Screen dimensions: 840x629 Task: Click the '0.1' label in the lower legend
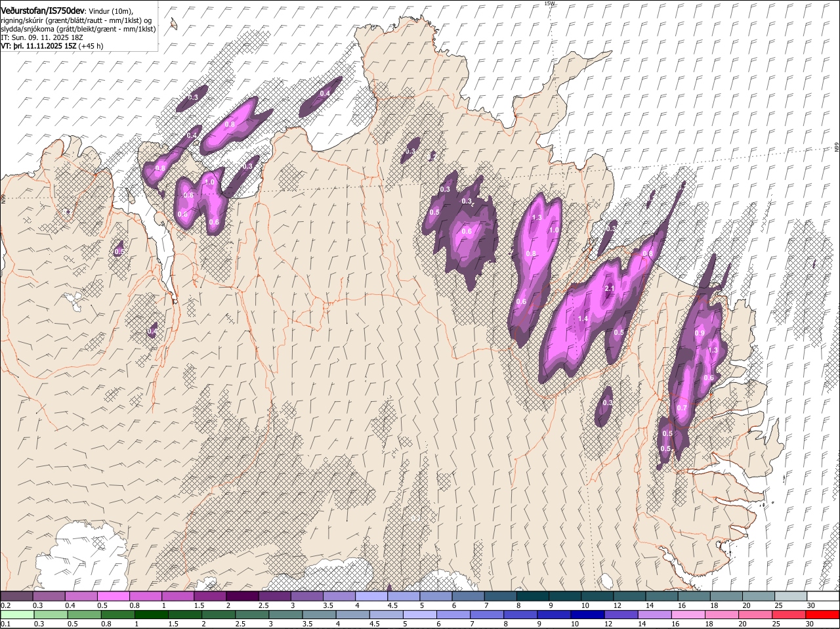click(x=5, y=624)
